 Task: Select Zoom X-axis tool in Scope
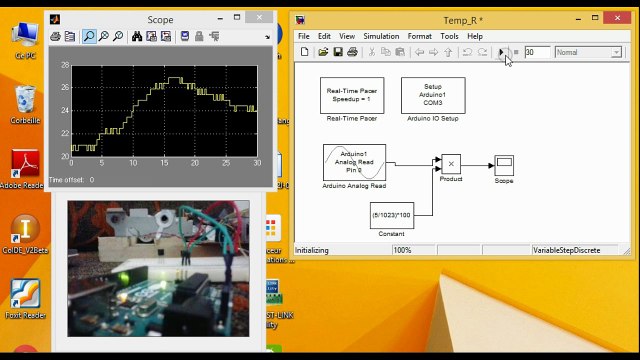[x=104, y=37]
